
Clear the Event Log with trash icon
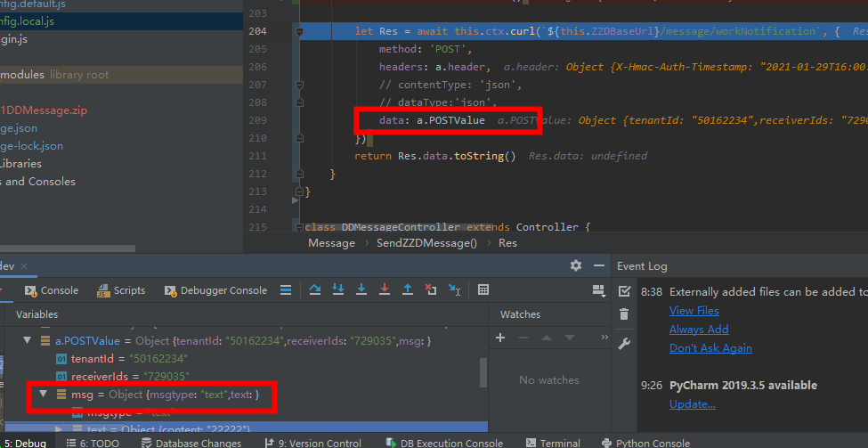coord(624,314)
